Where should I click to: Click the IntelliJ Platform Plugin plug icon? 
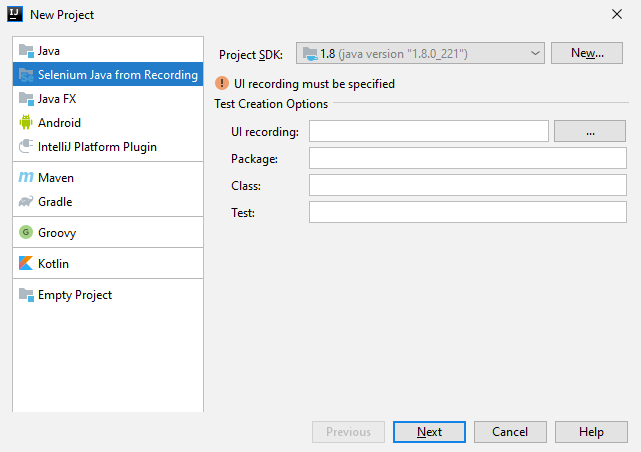(x=26, y=146)
